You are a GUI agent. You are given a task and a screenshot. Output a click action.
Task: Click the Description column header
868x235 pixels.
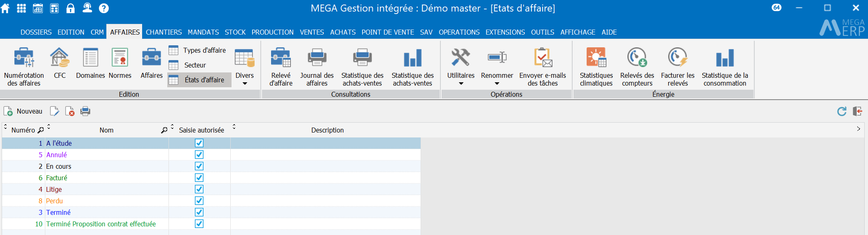point(328,130)
